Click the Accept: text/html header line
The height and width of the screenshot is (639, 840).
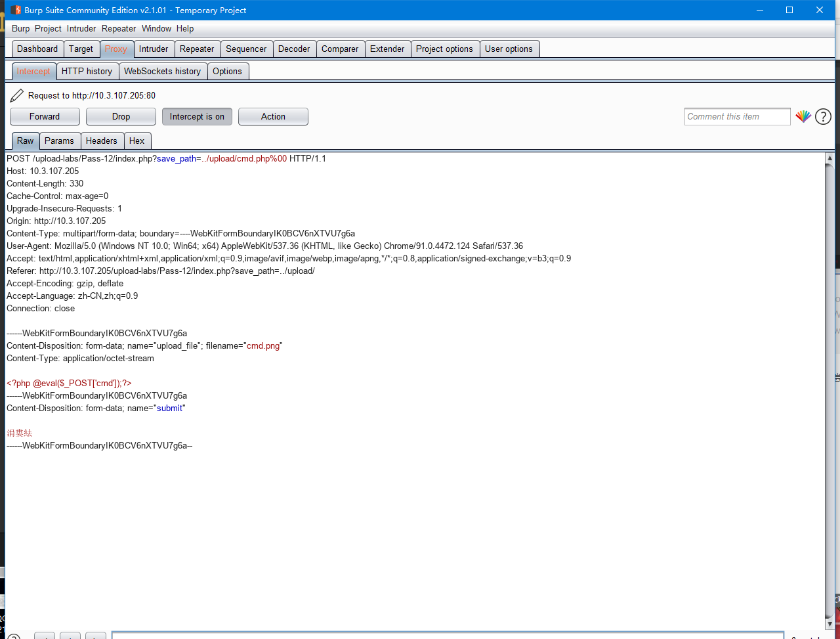click(289, 258)
